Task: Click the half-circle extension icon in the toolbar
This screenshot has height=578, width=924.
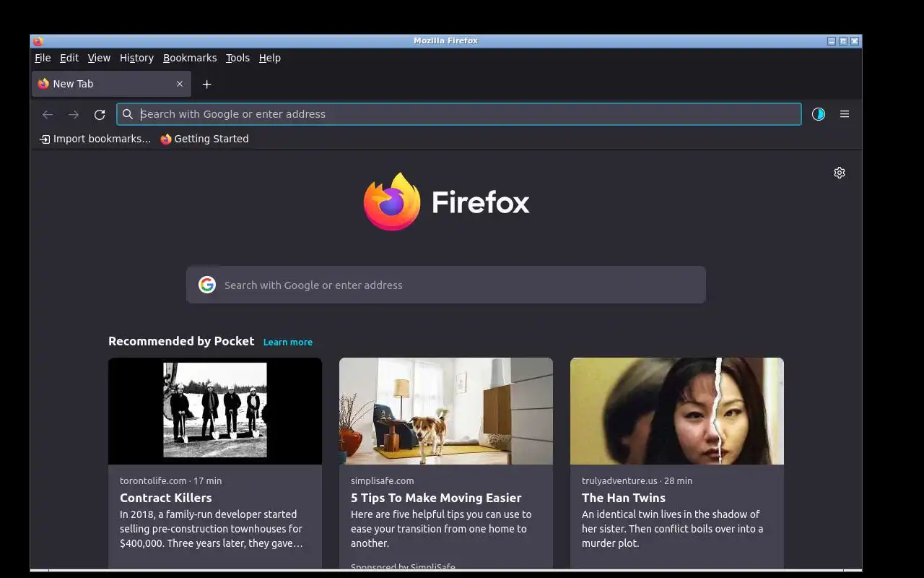Action: (819, 114)
